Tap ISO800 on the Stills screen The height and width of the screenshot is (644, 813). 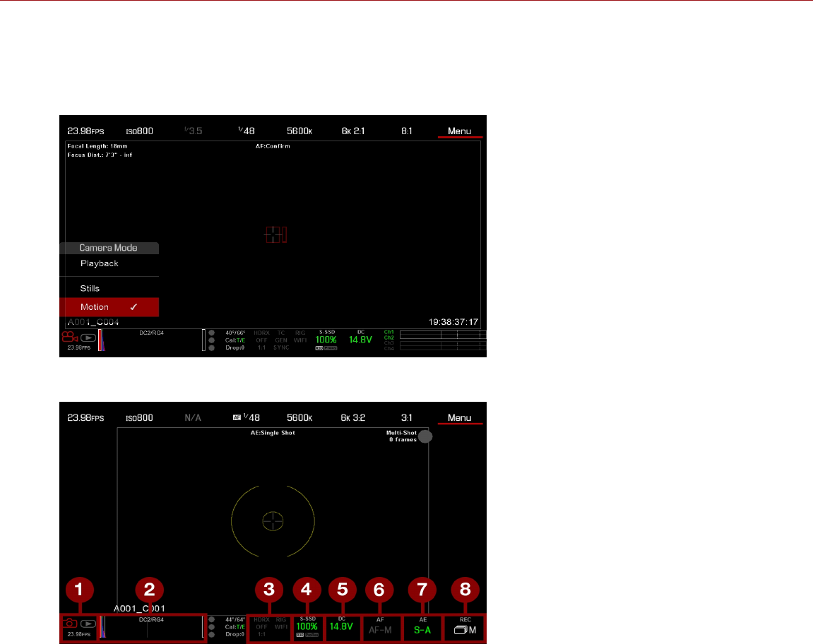click(139, 418)
